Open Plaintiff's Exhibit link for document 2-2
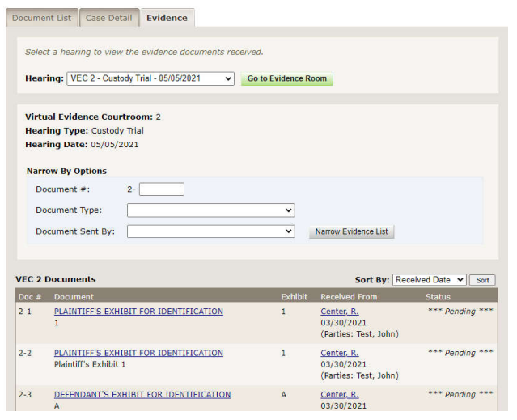 pyautogui.click(x=138, y=353)
